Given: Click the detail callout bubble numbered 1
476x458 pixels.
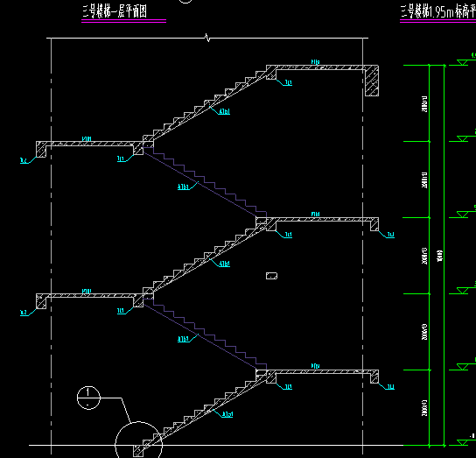Looking at the screenshot, I should (x=88, y=398).
